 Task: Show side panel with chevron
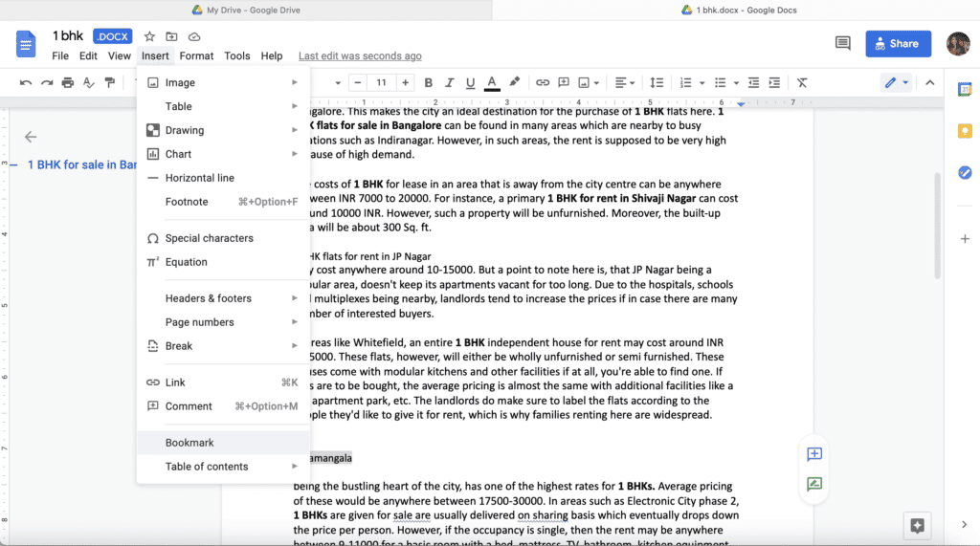click(964, 525)
